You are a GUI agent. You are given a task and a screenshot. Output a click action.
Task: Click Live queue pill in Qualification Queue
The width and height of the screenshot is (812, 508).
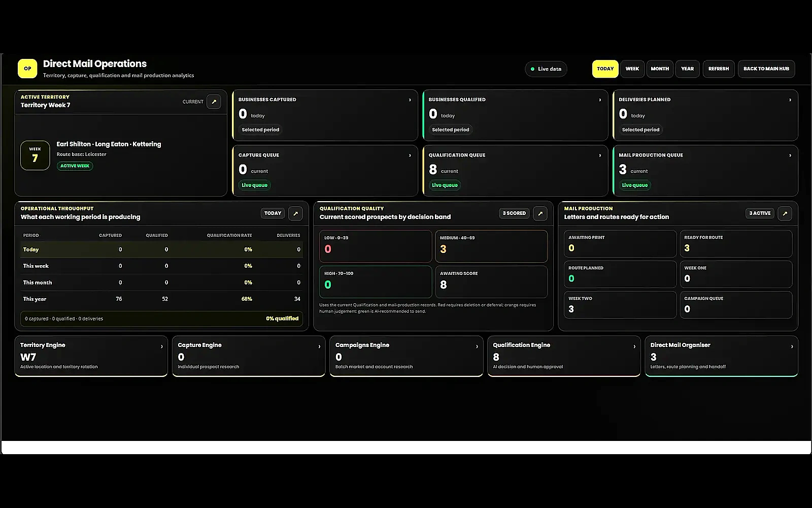tap(445, 185)
